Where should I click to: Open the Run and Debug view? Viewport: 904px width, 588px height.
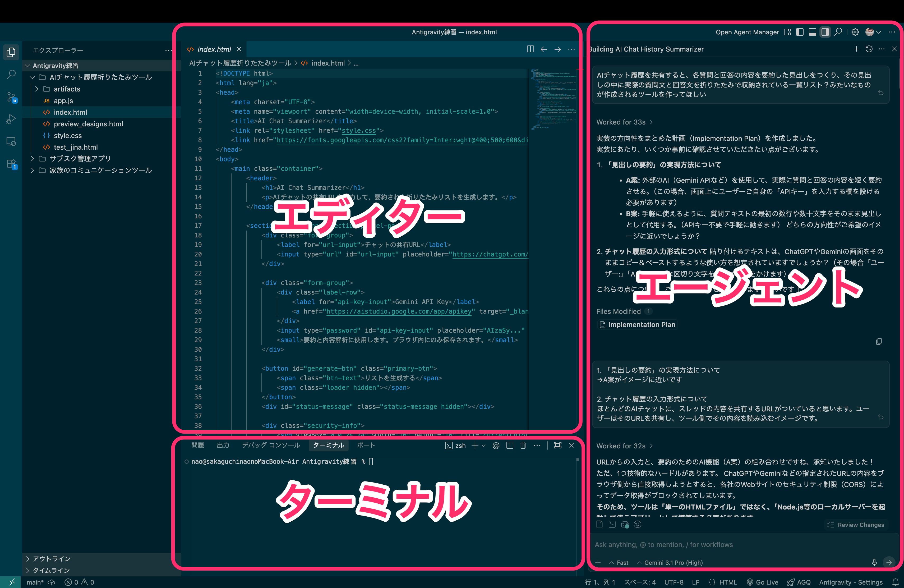tap(11, 119)
